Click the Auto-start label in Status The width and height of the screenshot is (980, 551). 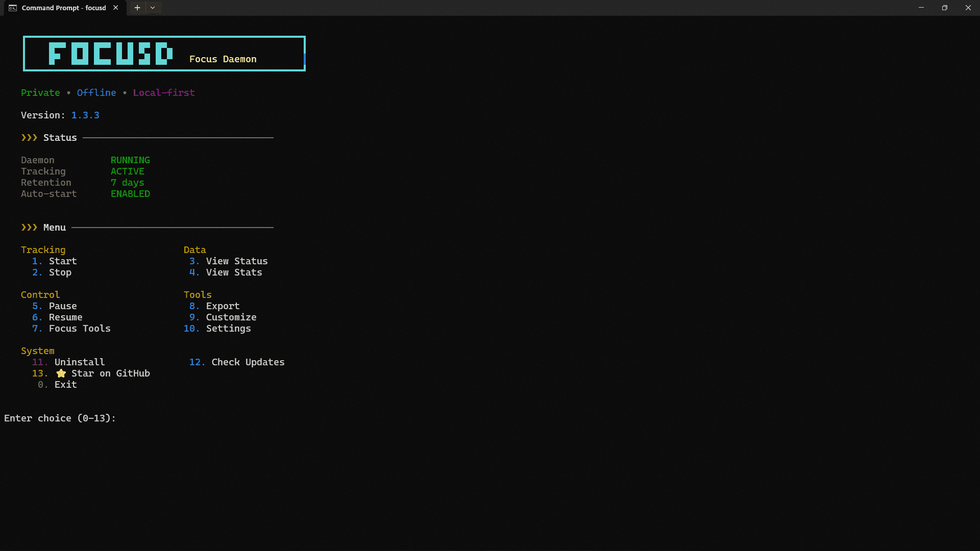click(49, 194)
